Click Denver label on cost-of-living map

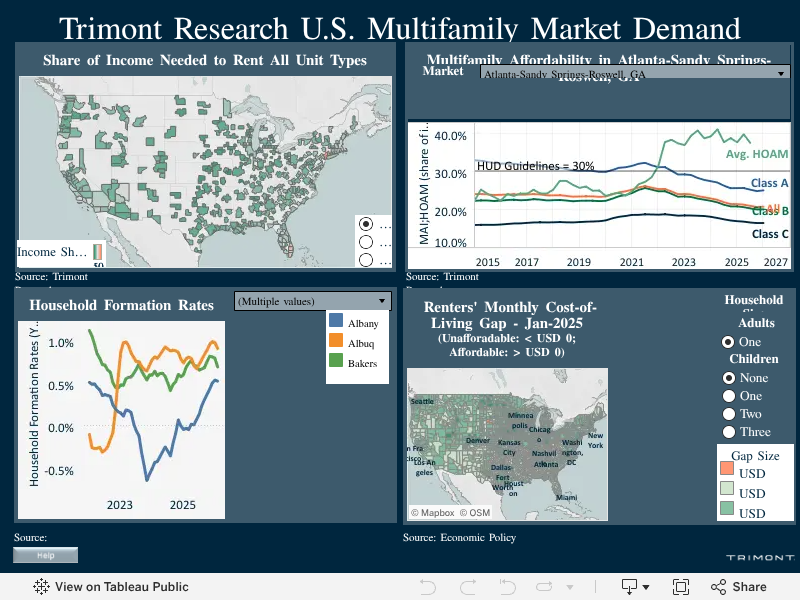pyautogui.click(x=478, y=440)
